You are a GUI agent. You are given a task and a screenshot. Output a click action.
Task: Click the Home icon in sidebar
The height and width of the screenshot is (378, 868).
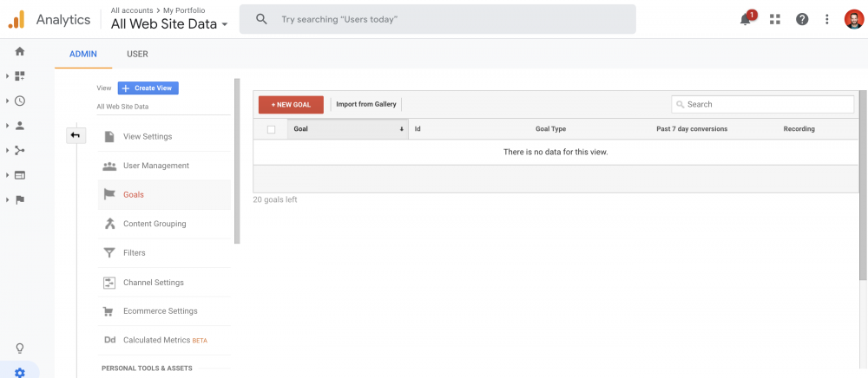(20, 51)
